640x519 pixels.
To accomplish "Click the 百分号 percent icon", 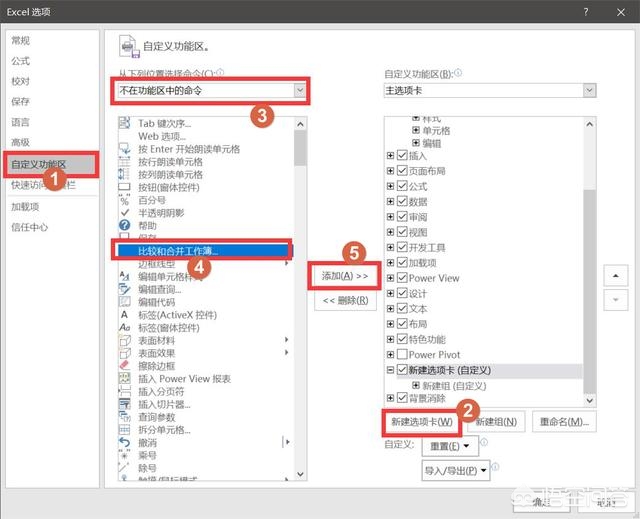I will click(124, 200).
